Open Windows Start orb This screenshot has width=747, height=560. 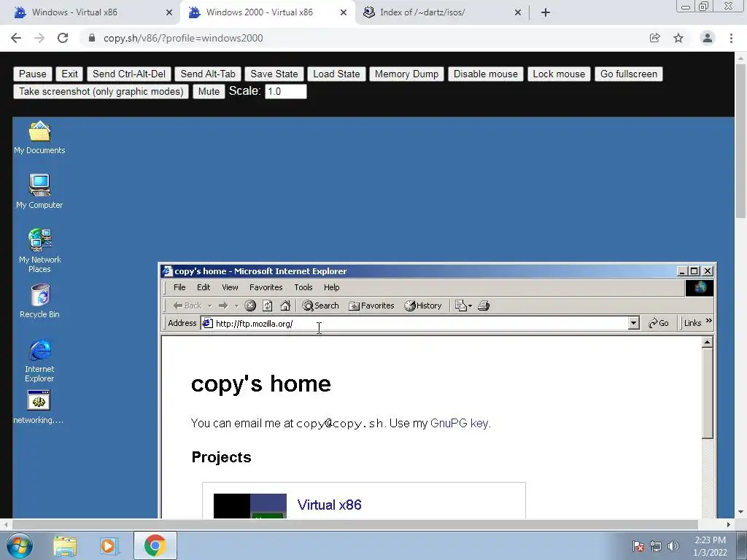click(x=20, y=545)
